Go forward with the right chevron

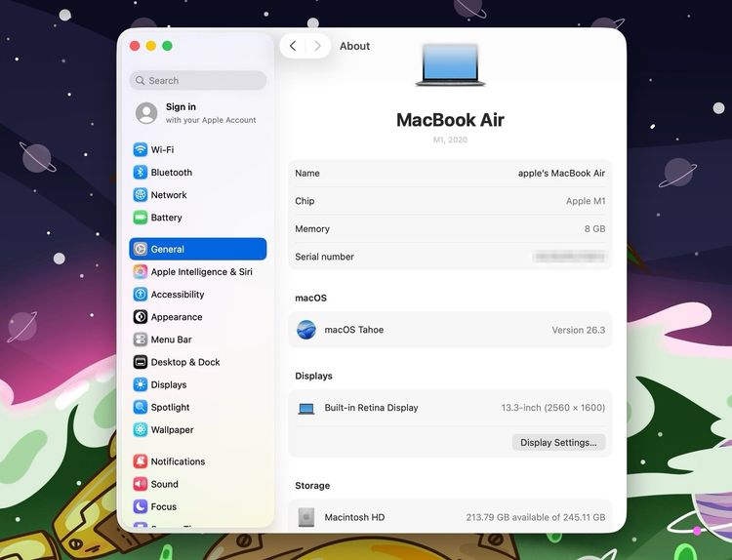point(318,46)
